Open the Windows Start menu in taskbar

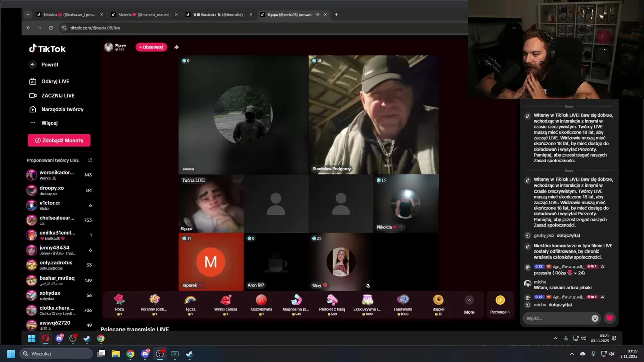(x=11, y=354)
